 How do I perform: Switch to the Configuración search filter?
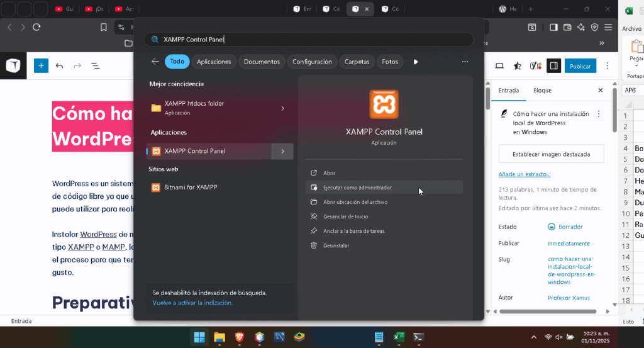(312, 62)
